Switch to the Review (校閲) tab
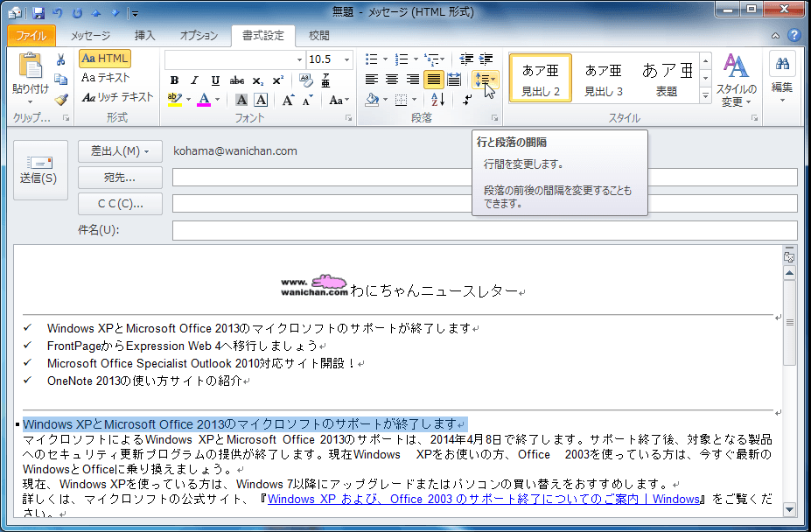The image size is (811, 532). 319,35
